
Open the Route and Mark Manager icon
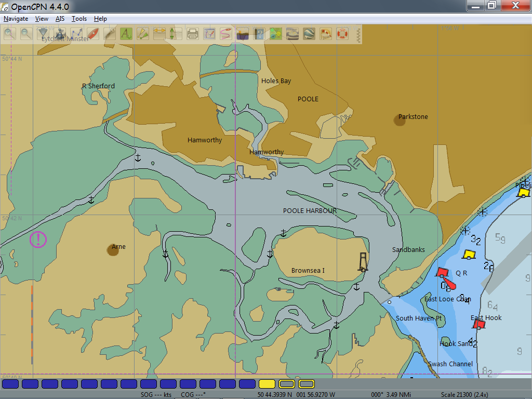pos(209,34)
